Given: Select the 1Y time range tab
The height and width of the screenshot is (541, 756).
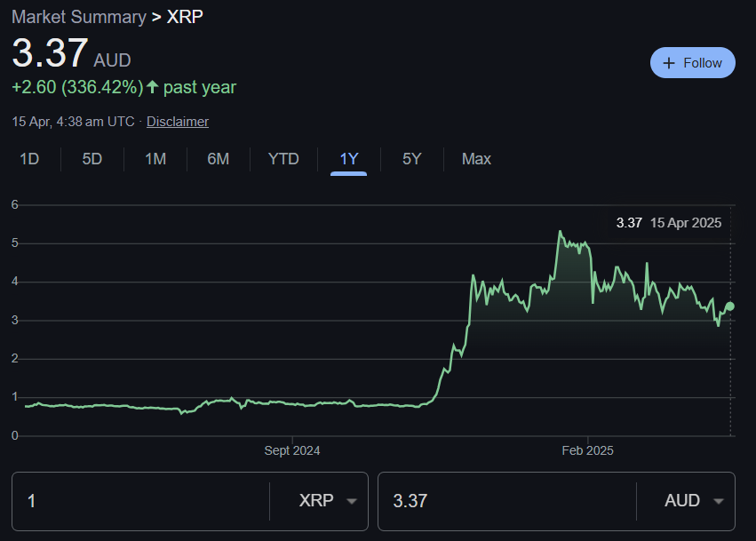Looking at the screenshot, I should [x=348, y=159].
